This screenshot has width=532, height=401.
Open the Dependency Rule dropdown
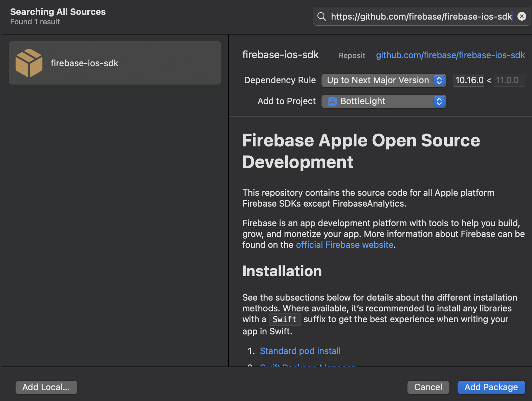point(383,80)
